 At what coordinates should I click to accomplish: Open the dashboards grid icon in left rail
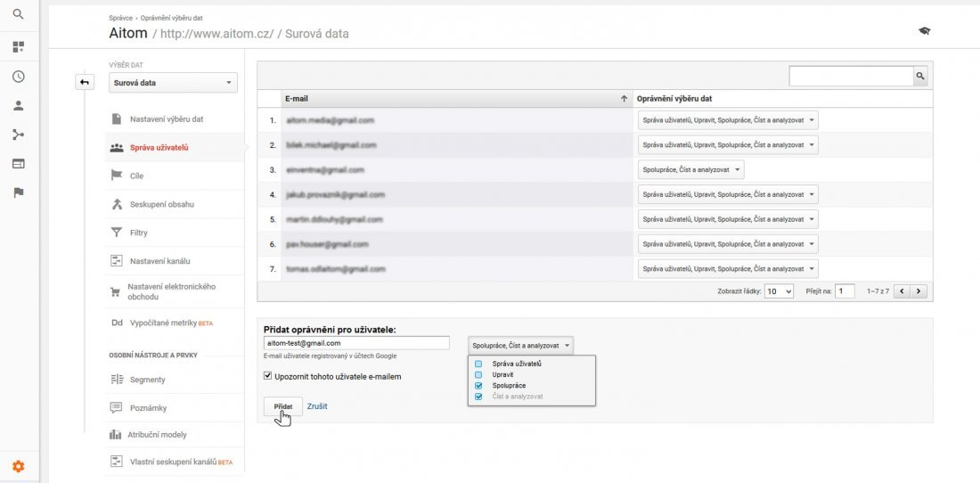pyautogui.click(x=19, y=46)
